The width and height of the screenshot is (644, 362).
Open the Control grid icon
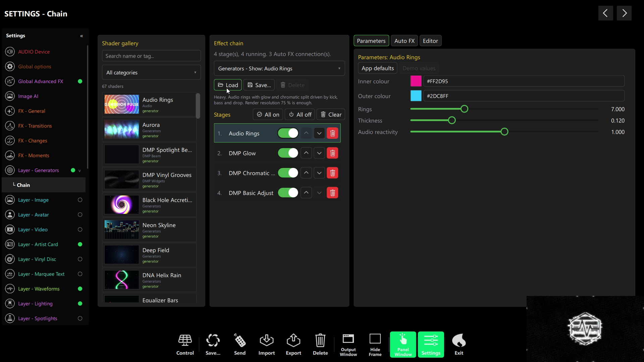[185, 341]
